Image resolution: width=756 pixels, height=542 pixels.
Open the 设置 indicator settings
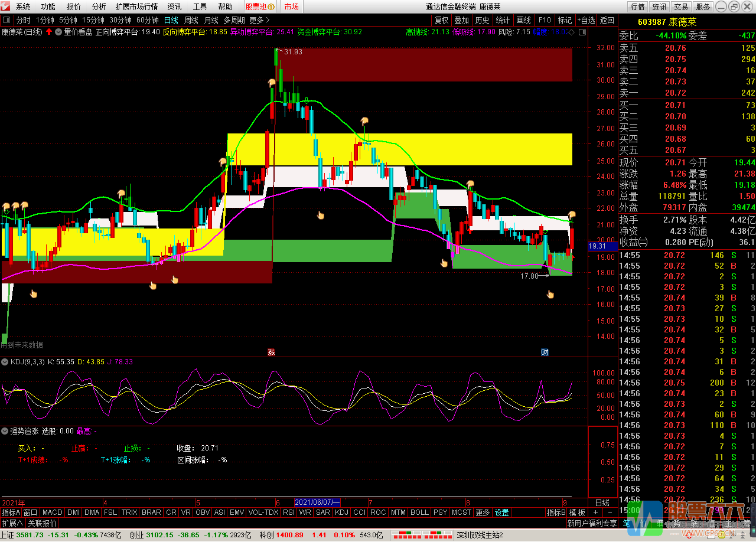tap(501, 512)
